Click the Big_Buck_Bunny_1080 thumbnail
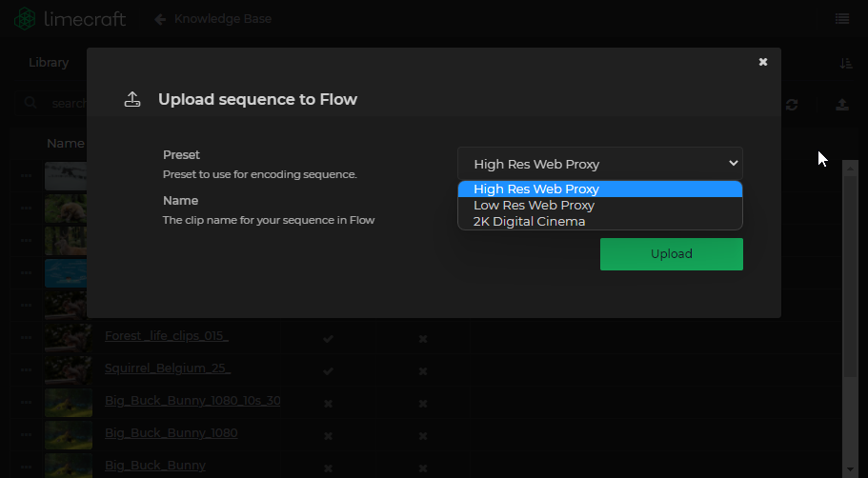 tap(68, 435)
